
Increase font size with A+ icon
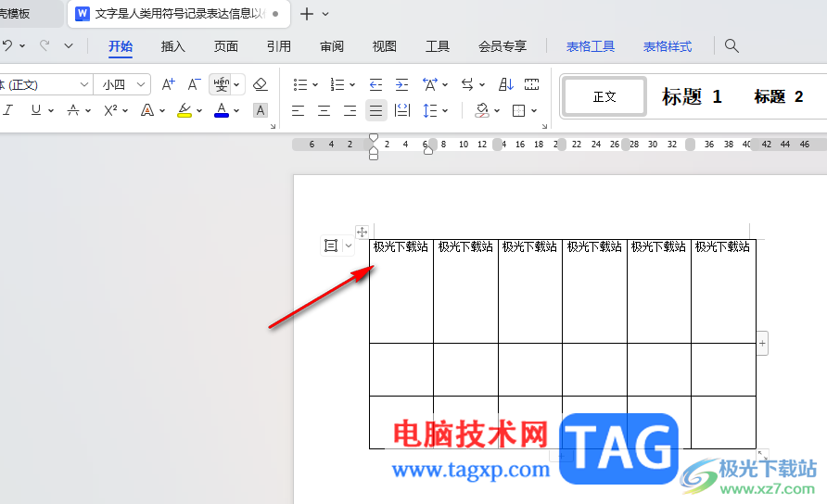(168, 84)
